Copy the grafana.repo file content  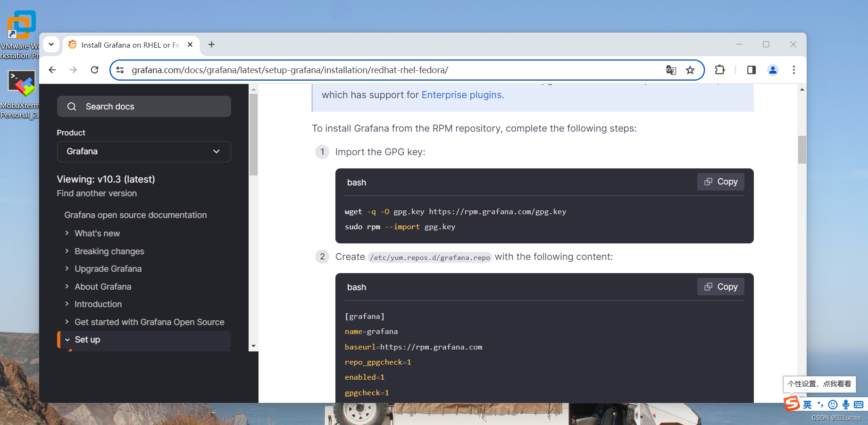pos(721,287)
